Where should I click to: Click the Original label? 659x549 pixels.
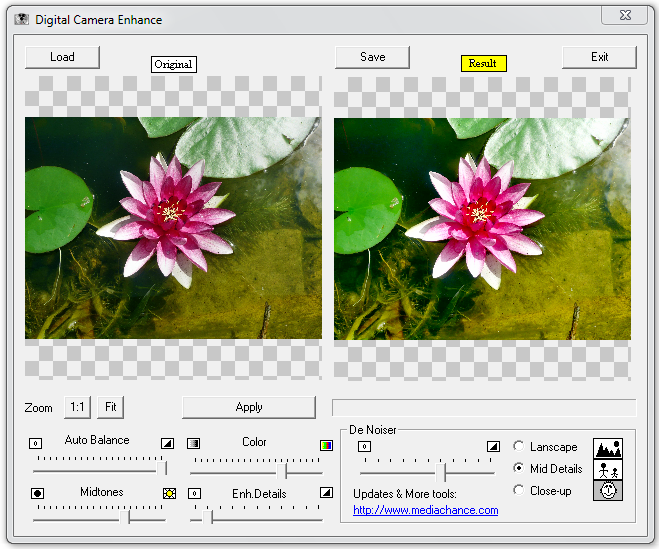[x=174, y=64]
